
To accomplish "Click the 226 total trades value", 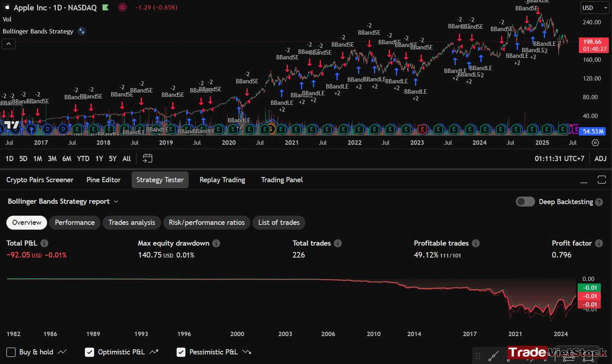I will [x=299, y=255].
